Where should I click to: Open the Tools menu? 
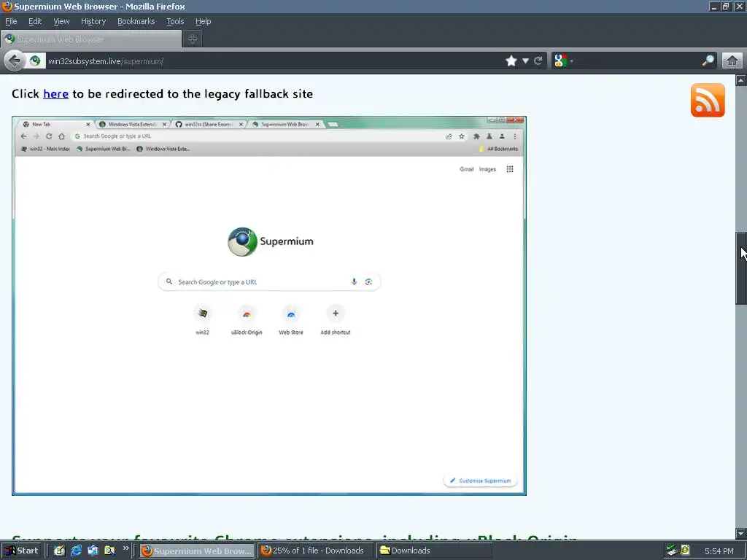pos(175,21)
